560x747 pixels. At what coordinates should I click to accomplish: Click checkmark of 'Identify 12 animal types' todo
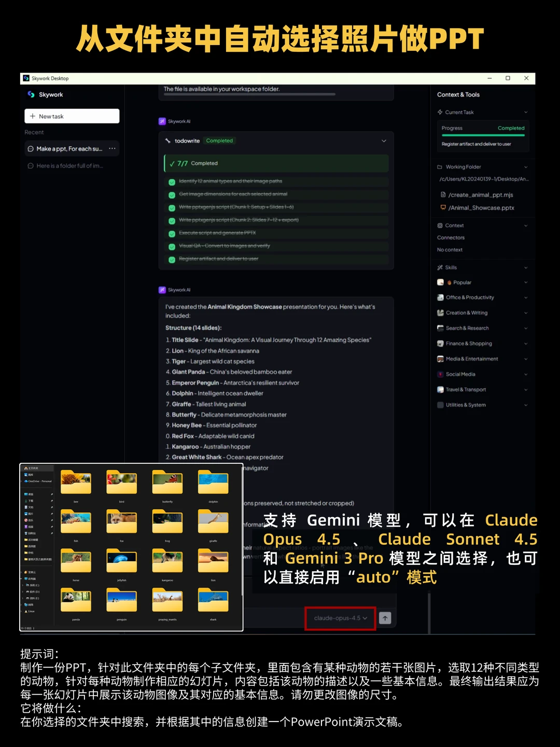pyautogui.click(x=172, y=182)
